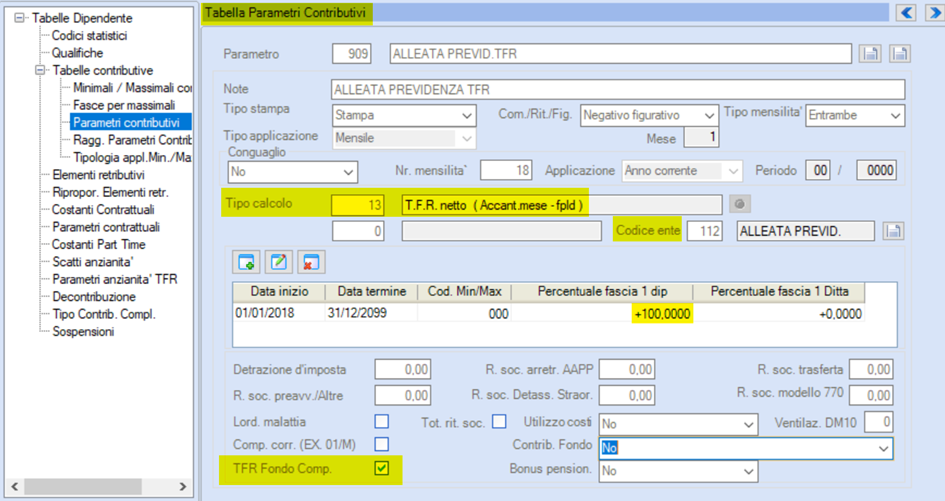Select Scatti anzianita' tree item
The height and width of the screenshot is (501, 945).
click(93, 262)
